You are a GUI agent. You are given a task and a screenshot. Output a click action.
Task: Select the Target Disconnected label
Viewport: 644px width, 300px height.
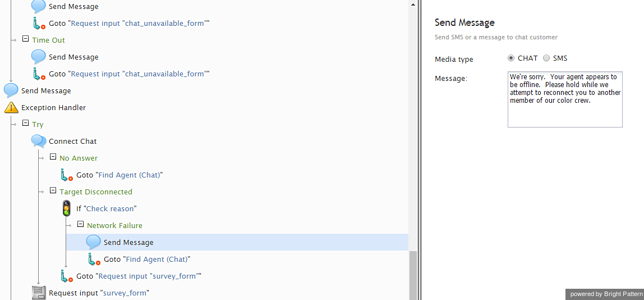tap(96, 192)
